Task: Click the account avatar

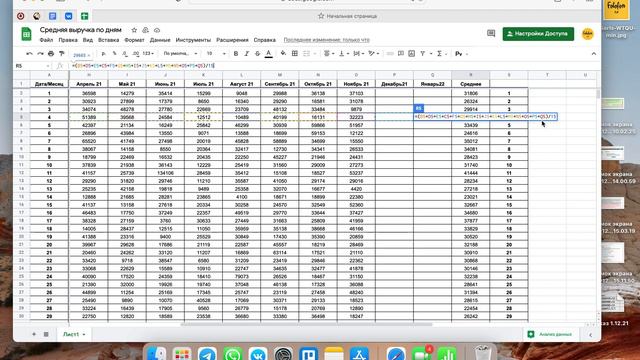Action: (x=588, y=34)
